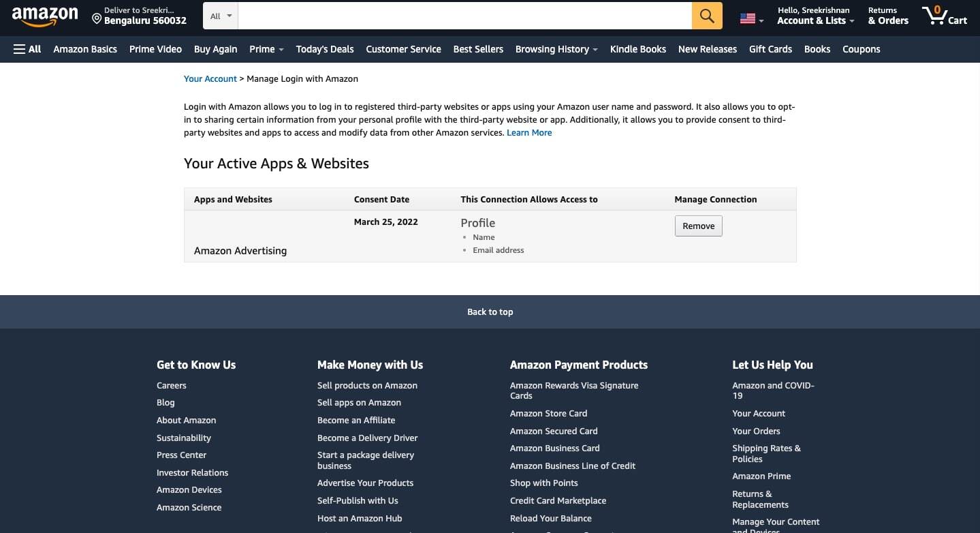Click Your Account breadcrumb link
This screenshot has height=533, width=980.
tap(210, 78)
